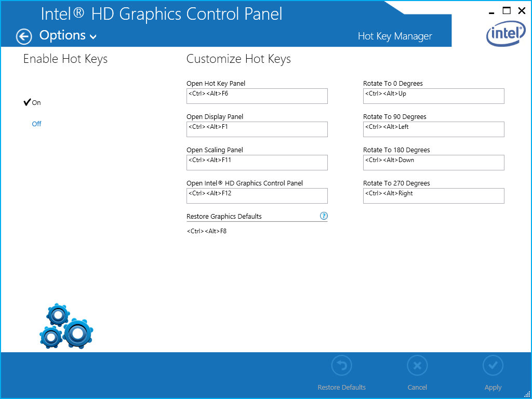This screenshot has height=399, width=532.
Task: Select Off to disable hot keys
Action: (x=36, y=124)
